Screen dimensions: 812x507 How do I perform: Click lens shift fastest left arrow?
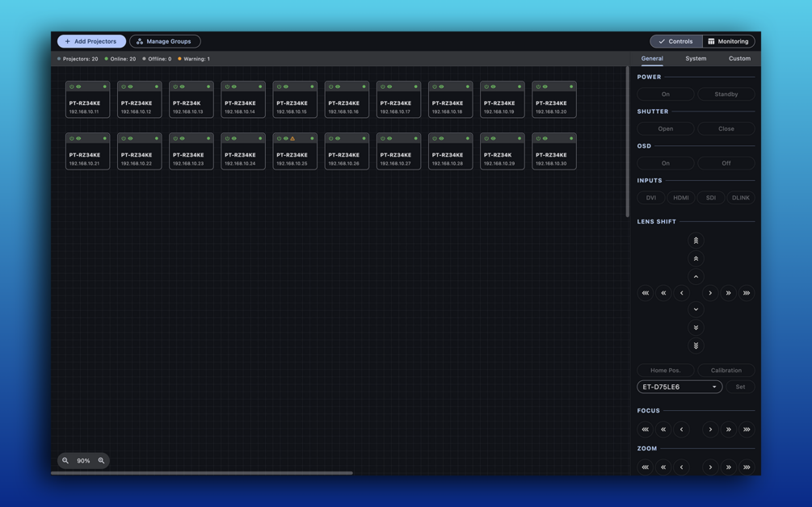pos(646,293)
